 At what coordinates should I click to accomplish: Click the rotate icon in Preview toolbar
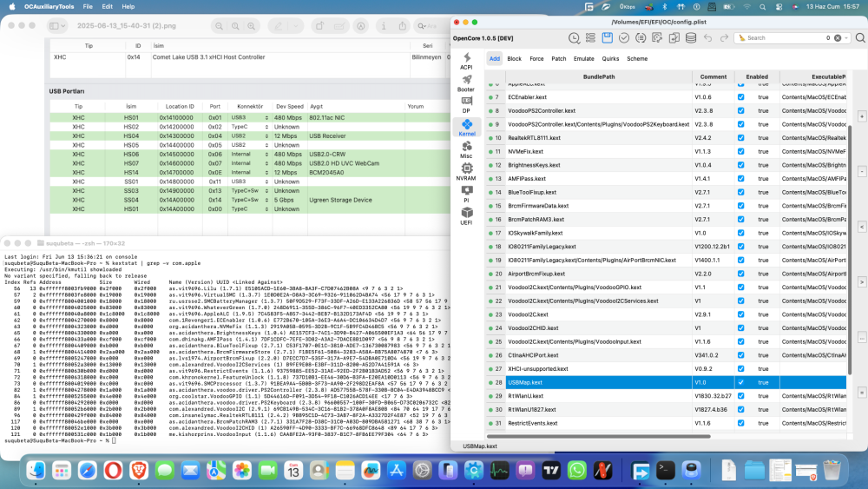[x=320, y=26]
